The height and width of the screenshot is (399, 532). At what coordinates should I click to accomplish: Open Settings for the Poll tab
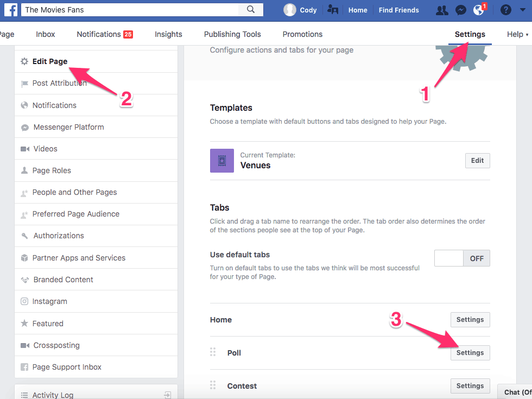(x=470, y=352)
